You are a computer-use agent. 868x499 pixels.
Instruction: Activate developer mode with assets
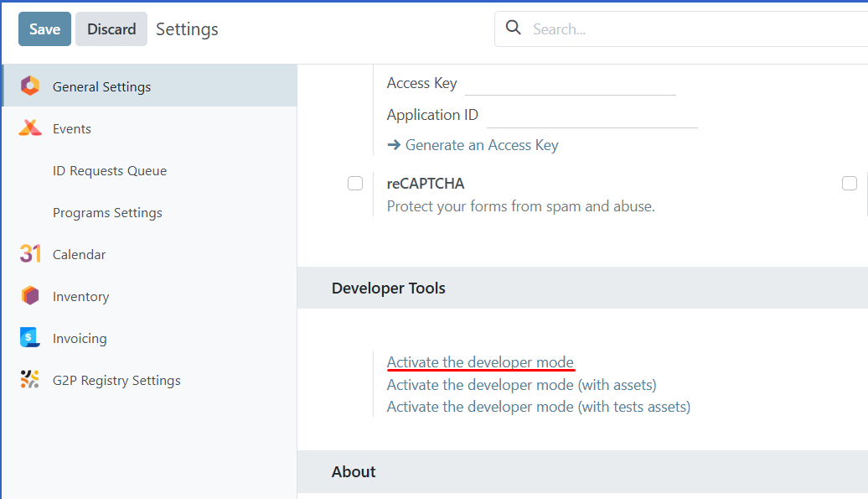tap(521, 384)
